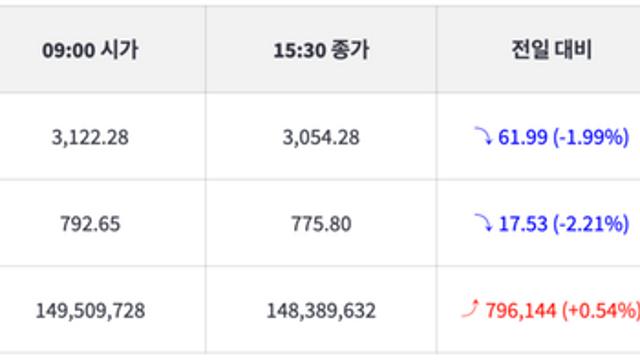Click the 09:00 시가 column header

click(90, 50)
